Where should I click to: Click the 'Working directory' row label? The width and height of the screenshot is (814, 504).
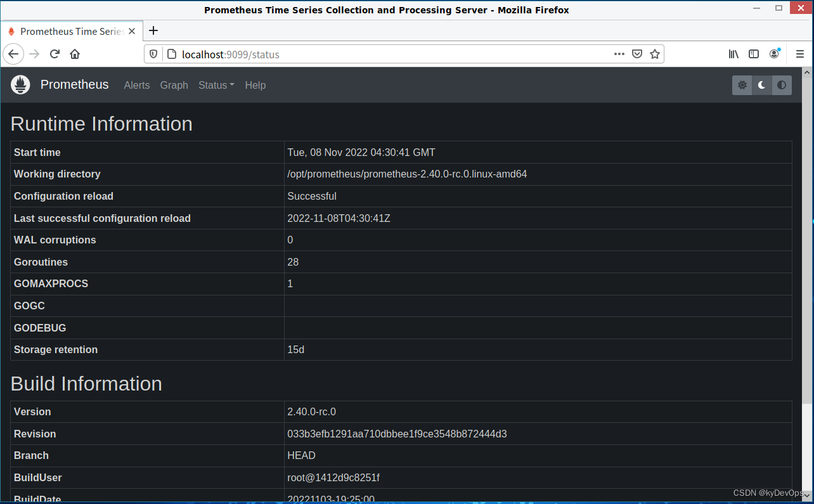point(57,174)
